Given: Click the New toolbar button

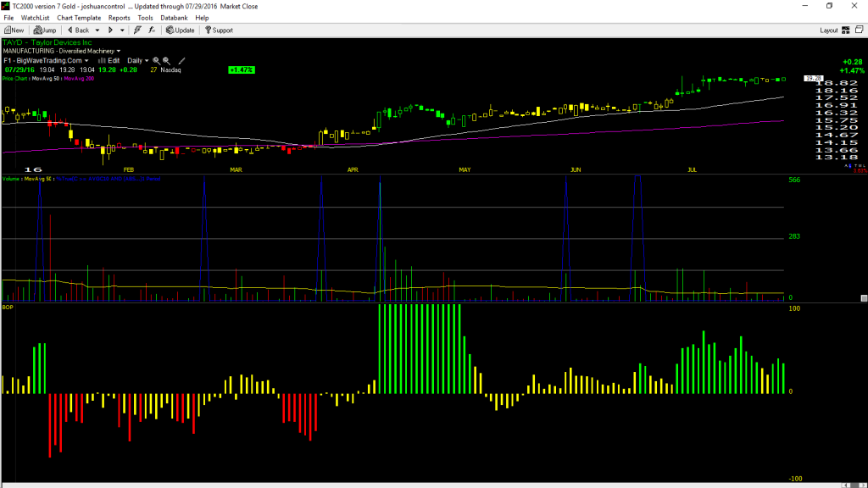Looking at the screenshot, I should point(14,30).
